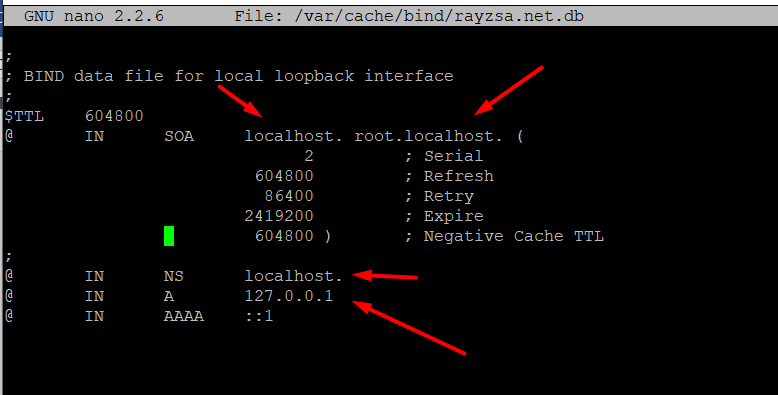
Task: Click 'root.localhost.' in the SOA line
Action: tap(428, 136)
